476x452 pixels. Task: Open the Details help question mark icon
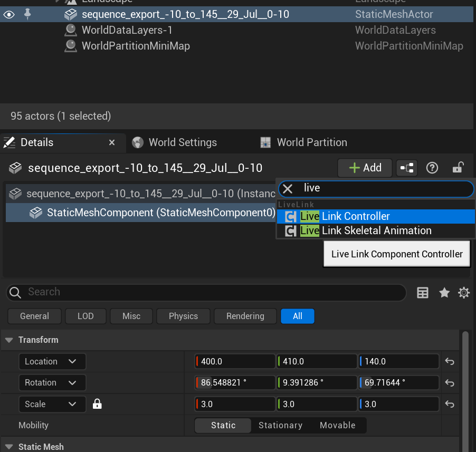pyautogui.click(x=432, y=168)
